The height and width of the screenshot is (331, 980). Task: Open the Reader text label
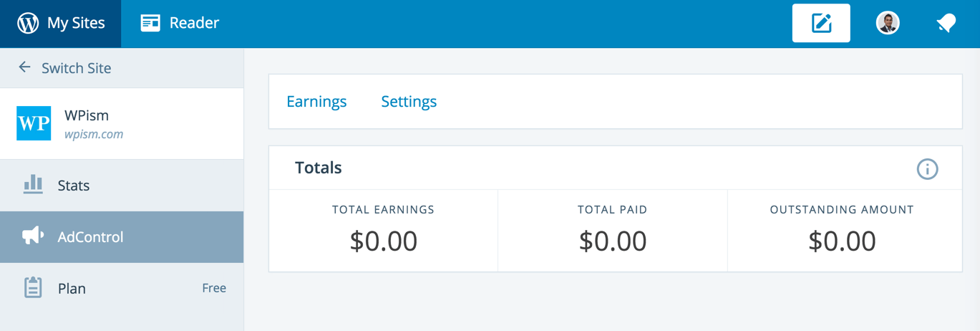(194, 23)
